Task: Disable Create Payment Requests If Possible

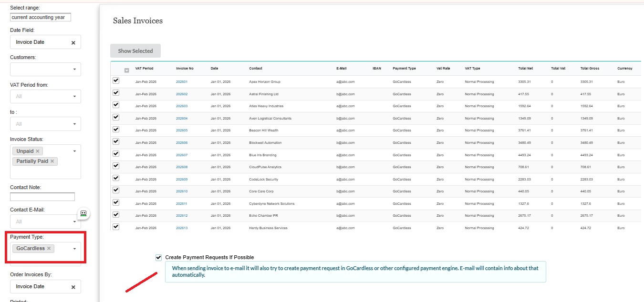Action: (158, 257)
